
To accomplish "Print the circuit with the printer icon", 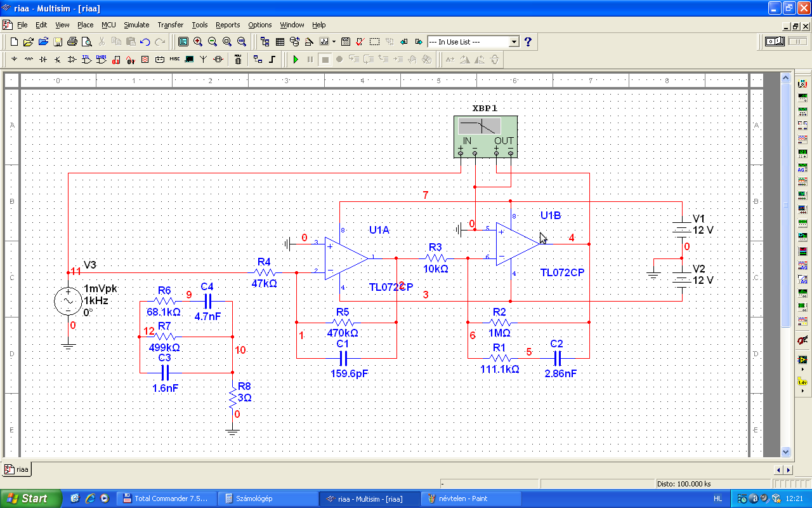I will [72, 42].
